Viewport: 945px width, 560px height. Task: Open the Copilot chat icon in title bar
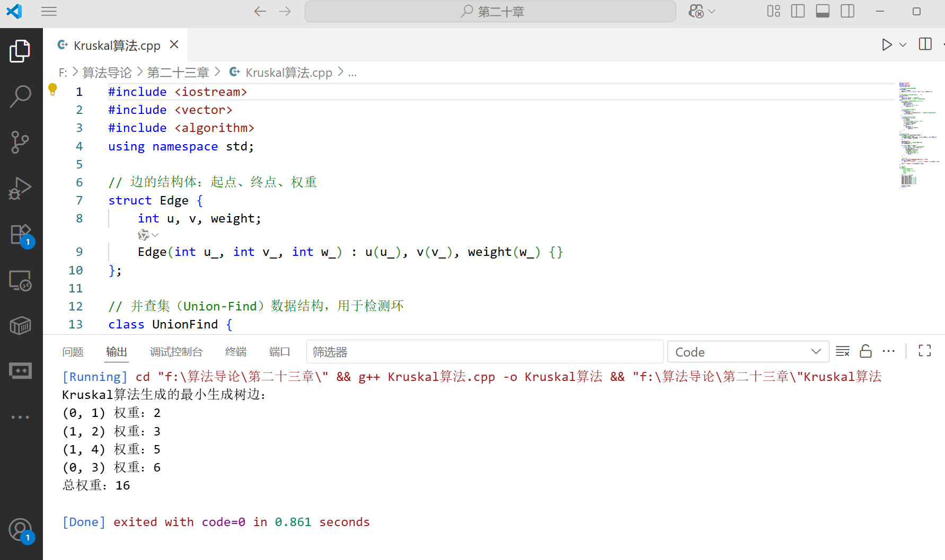696,11
